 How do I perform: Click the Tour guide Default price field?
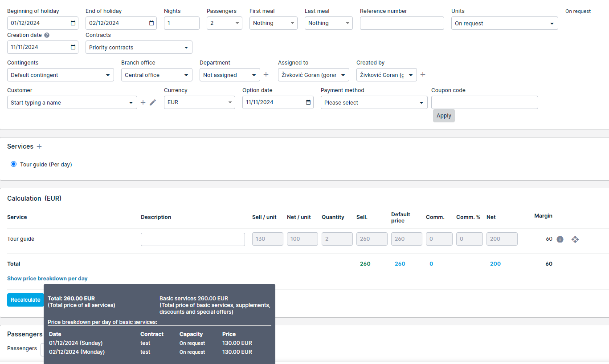click(407, 239)
